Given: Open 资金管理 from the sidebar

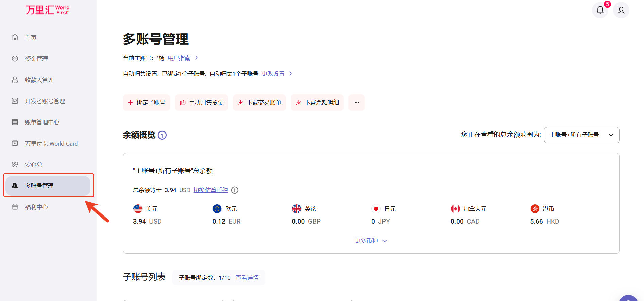Looking at the screenshot, I should click(x=36, y=59).
